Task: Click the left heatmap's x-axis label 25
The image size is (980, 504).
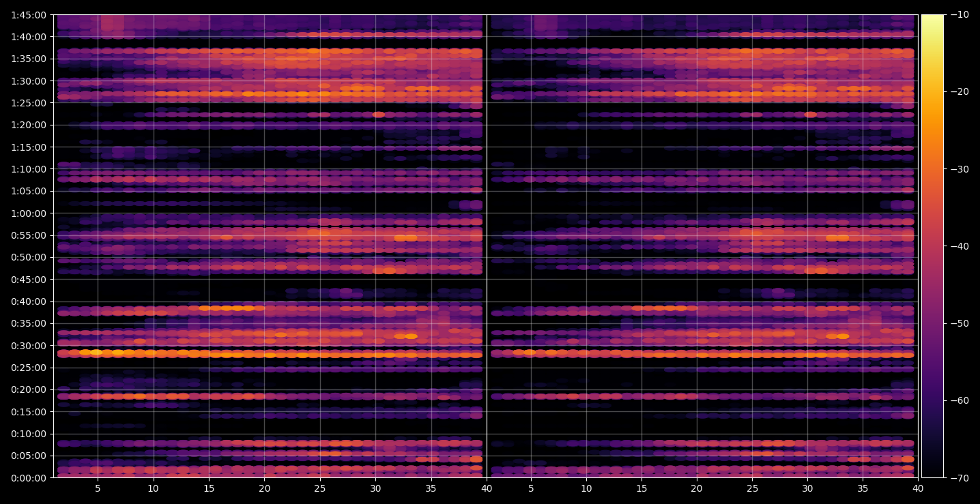Action: click(320, 489)
